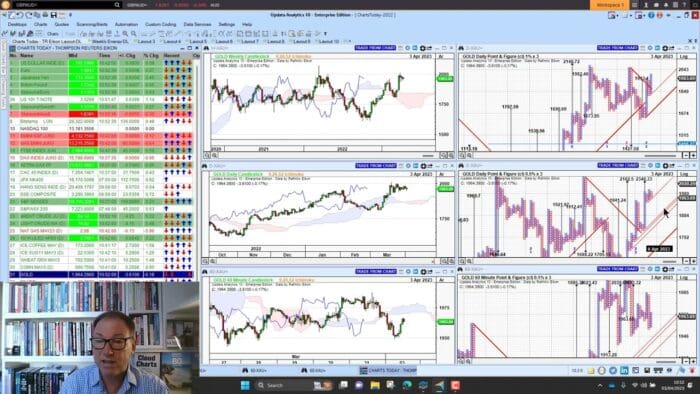
Task: Click the minus button below top Point & Figure chart
Action: [686, 155]
